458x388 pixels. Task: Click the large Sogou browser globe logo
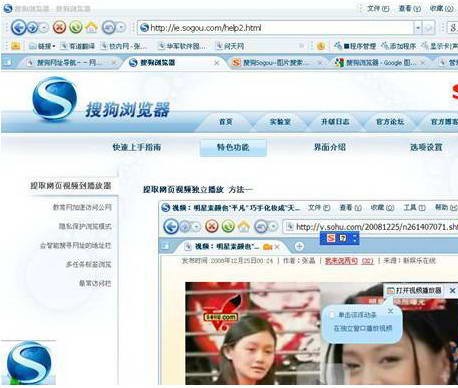[54, 99]
